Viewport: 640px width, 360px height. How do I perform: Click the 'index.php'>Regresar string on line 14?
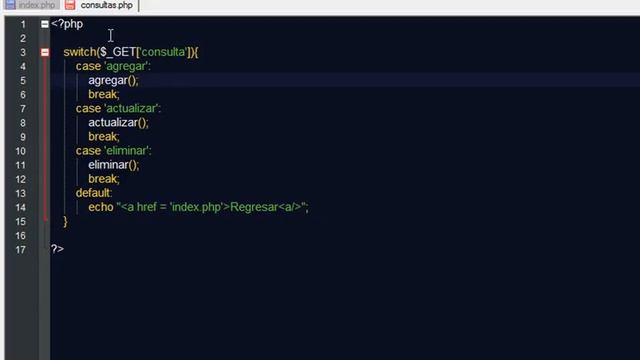[x=223, y=207]
